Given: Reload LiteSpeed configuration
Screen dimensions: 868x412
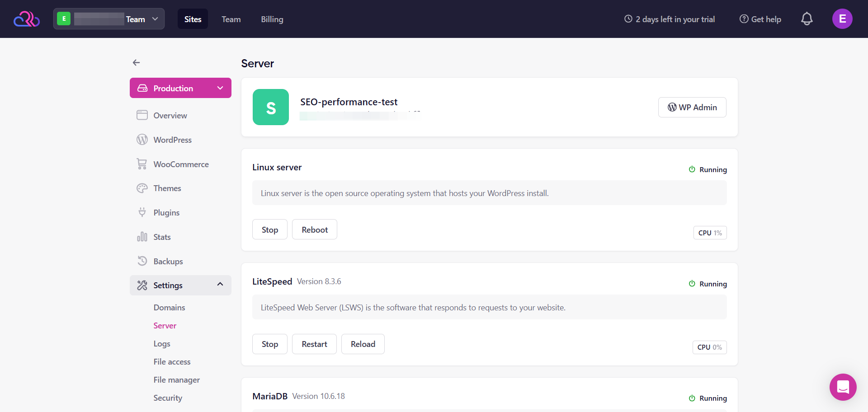Looking at the screenshot, I should click(x=363, y=344).
